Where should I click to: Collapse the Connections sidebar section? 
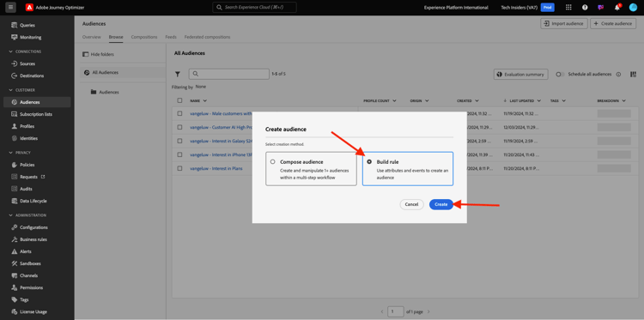[11, 51]
